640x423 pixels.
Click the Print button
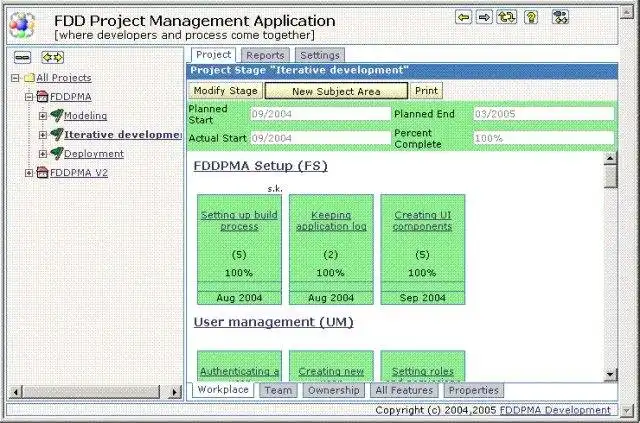(427, 91)
